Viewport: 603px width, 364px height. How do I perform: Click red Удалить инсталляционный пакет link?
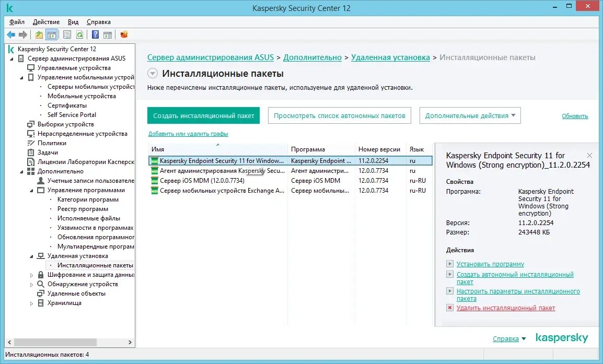tap(506, 308)
